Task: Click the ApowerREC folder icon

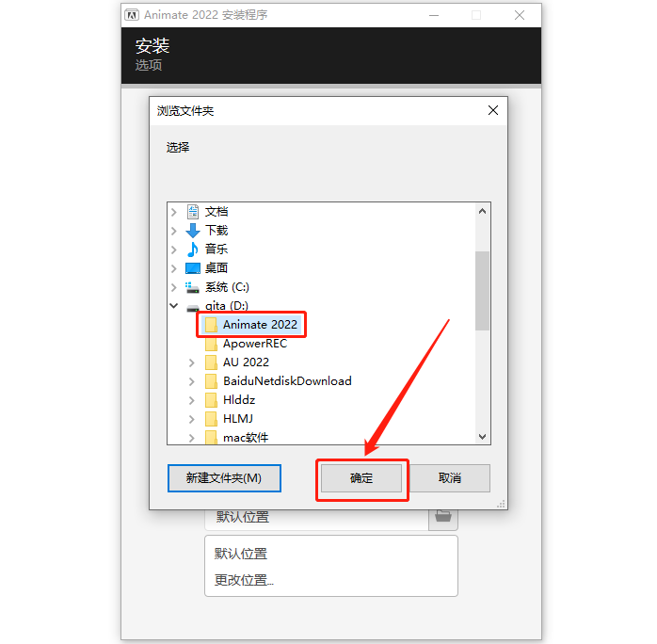Action: pyautogui.click(x=211, y=344)
